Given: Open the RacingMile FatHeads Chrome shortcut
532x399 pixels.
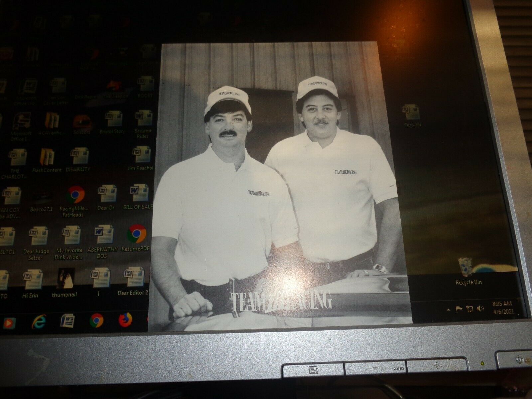Looking at the screenshot, I should 74,202.
